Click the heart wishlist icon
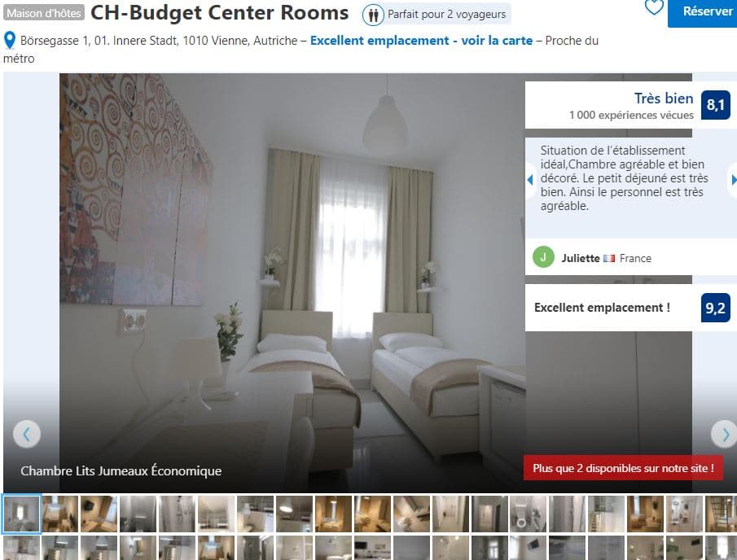The image size is (737, 560). pyautogui.click(x=654, y=7)
